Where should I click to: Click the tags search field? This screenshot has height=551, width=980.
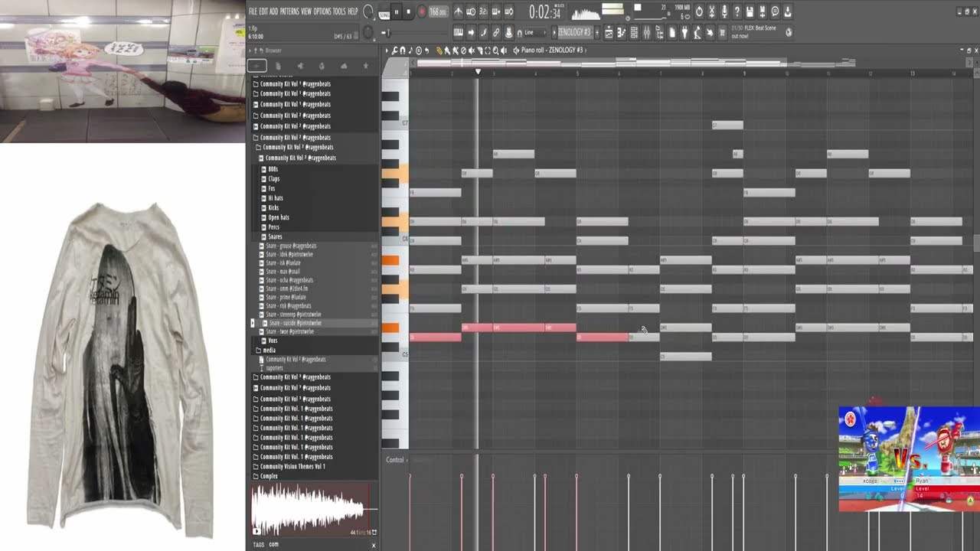(318, 545)
